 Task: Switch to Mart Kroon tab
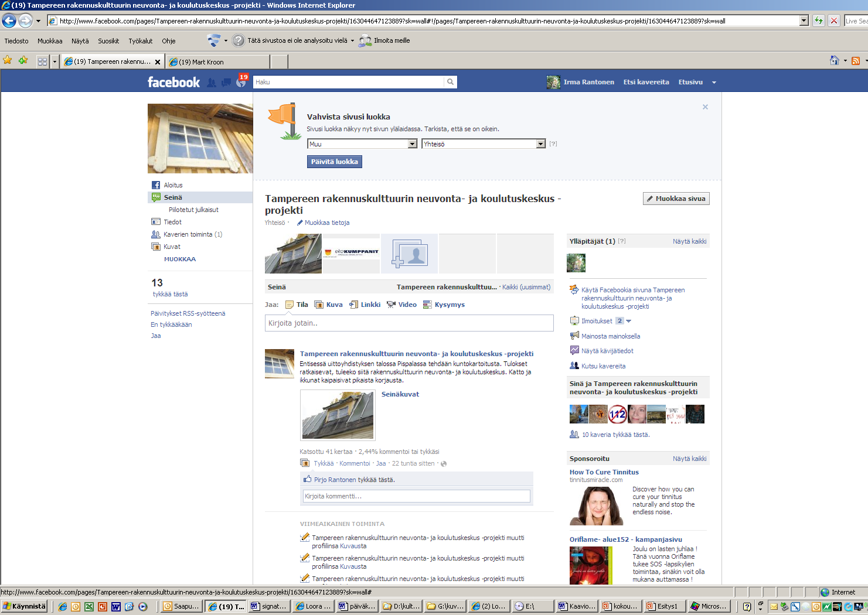pyautogui.click(x=218, y=61)
